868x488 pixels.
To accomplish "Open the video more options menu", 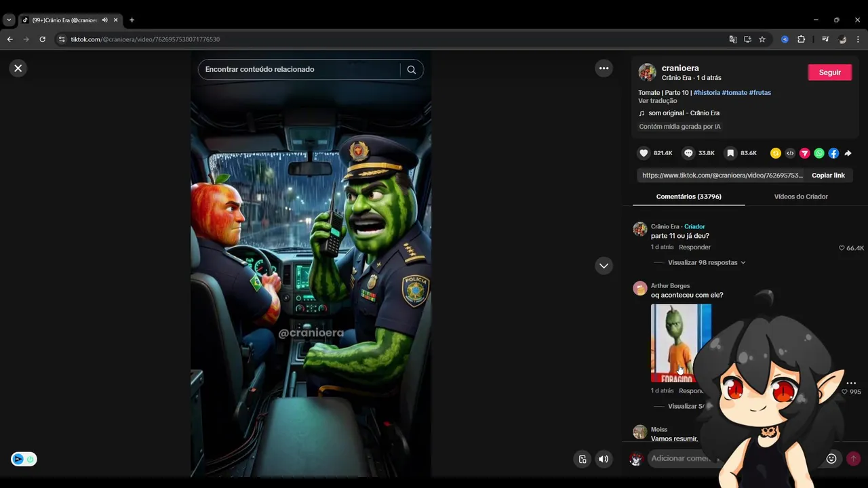I will pos(604,68).
